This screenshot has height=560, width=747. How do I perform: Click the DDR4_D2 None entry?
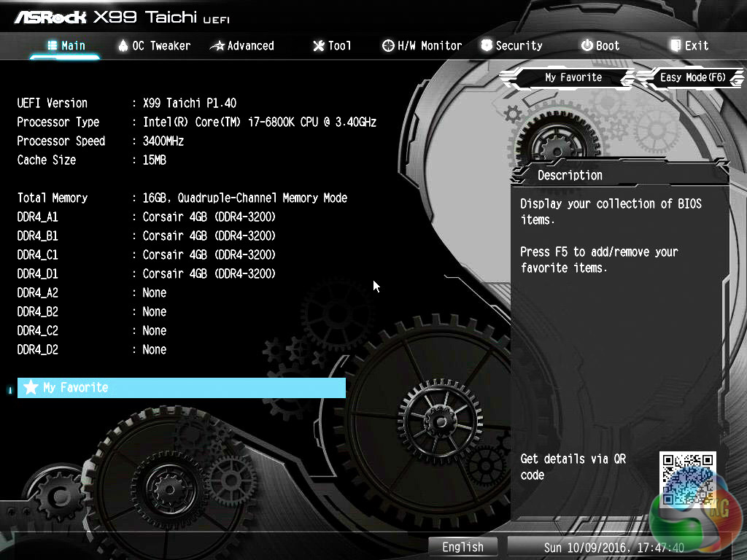coord(155,349)
